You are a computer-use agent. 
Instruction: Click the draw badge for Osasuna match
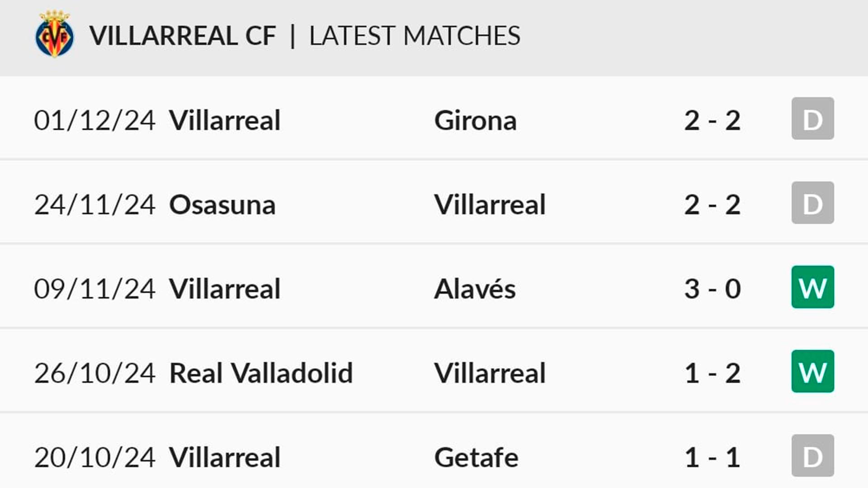pyautogui.click(x=812, y=203)
